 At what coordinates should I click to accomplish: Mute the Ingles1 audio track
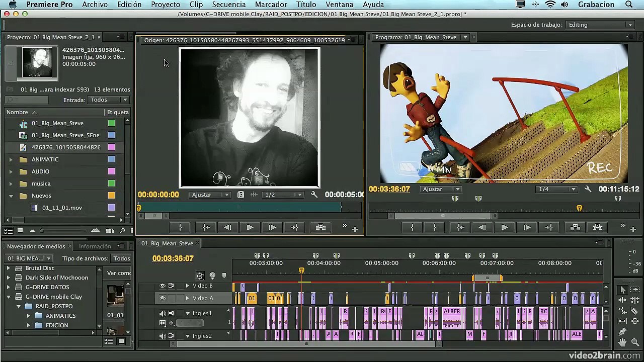pyautogui.click(x=162, y=313)
